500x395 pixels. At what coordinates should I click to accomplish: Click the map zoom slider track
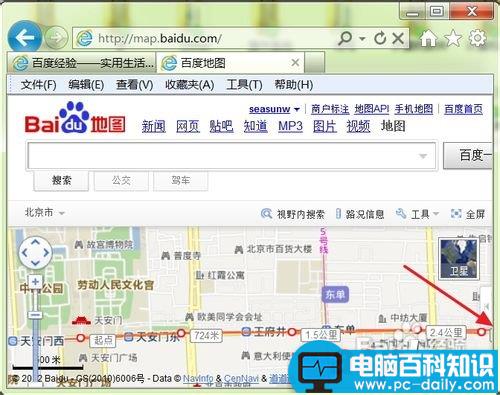(35, 337)
